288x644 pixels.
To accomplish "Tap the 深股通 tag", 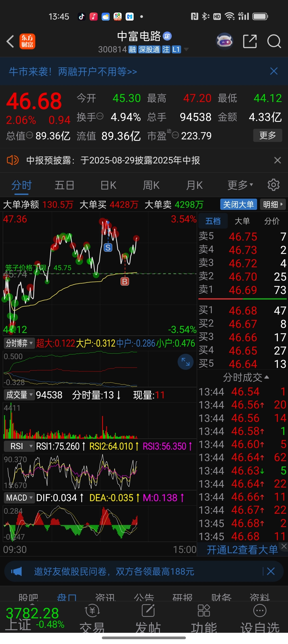I will click(x=149, y=49).
